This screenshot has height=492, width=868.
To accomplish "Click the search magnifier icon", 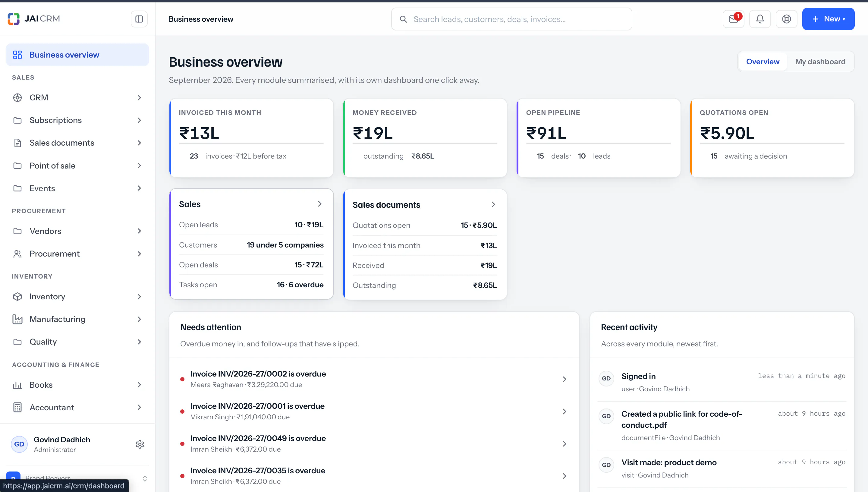I will [403, 19].
